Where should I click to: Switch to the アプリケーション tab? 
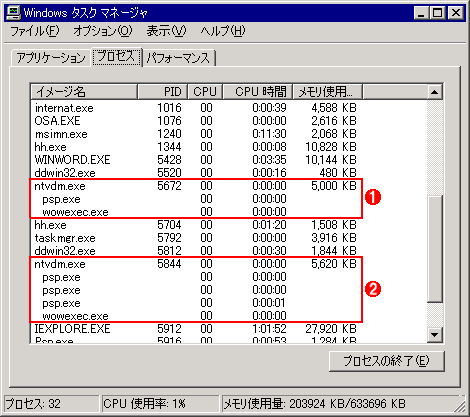[x=51, y=58]
